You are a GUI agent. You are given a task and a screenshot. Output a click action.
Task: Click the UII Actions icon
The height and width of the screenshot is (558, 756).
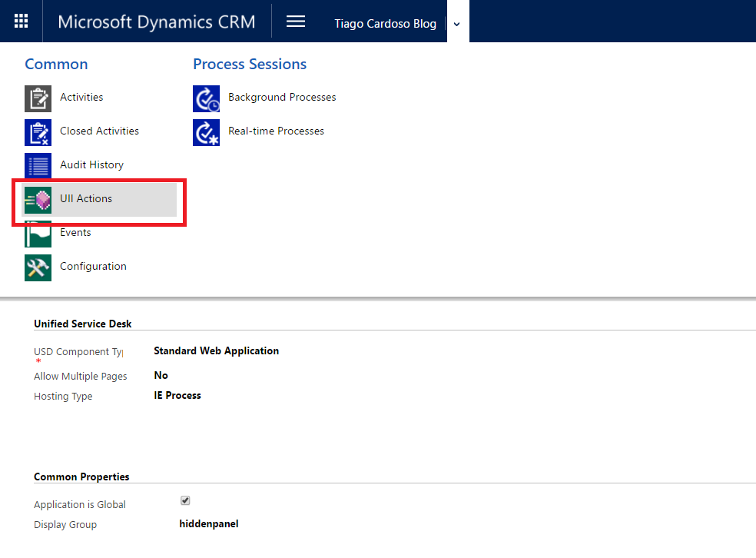(38, 199)
